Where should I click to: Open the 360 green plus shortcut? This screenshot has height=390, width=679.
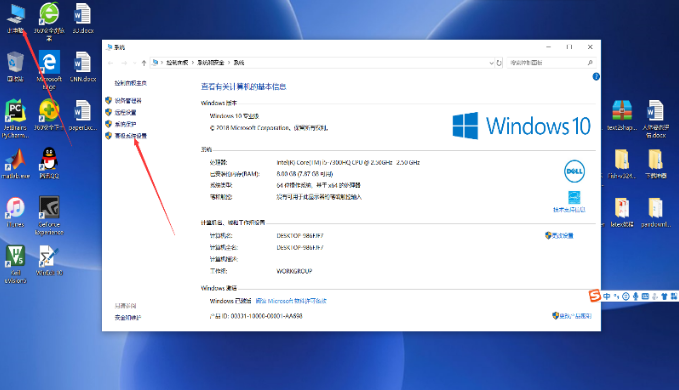coord(49,115)
